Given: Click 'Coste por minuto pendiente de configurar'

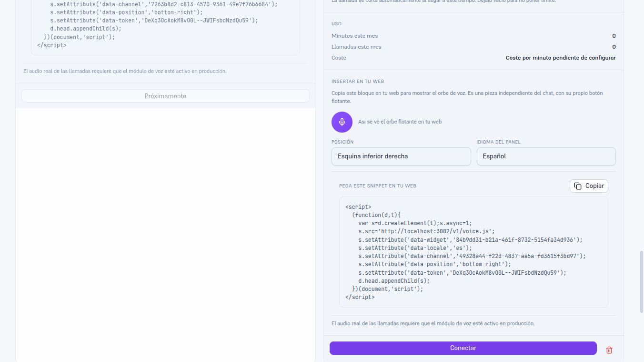Looking at the screenshot, I should tap(561, 58).
